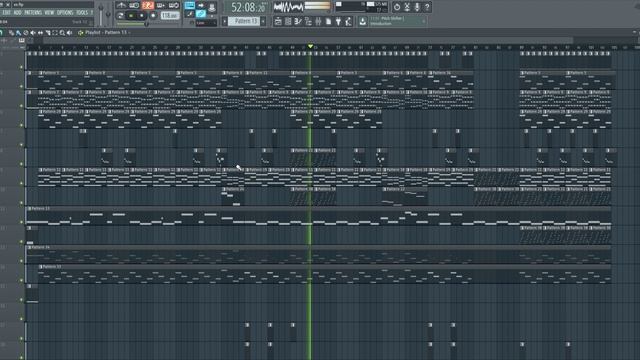Open the TOOLS menu
This screenshot has height=360, width=640.
82,13
